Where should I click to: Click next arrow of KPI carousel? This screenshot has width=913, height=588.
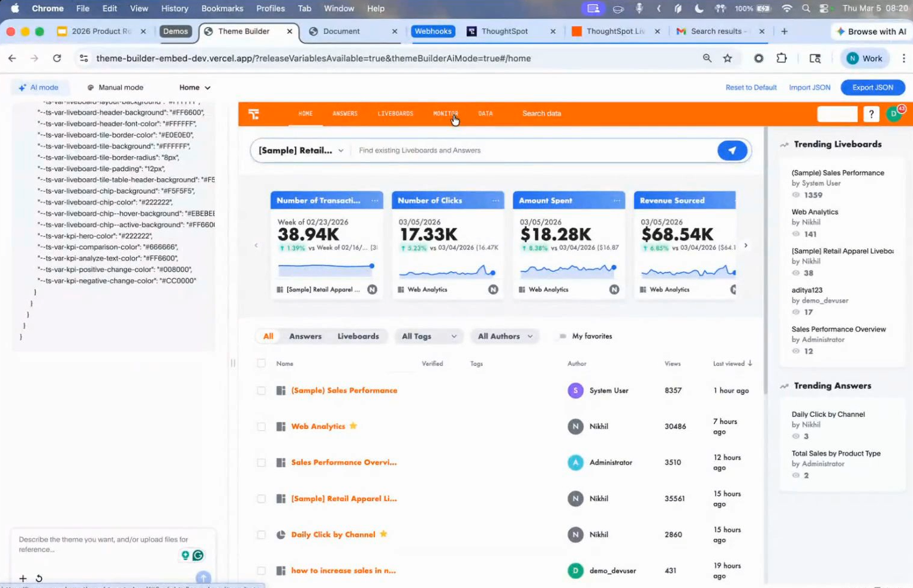pyautogui.click(x=746, y=245)
